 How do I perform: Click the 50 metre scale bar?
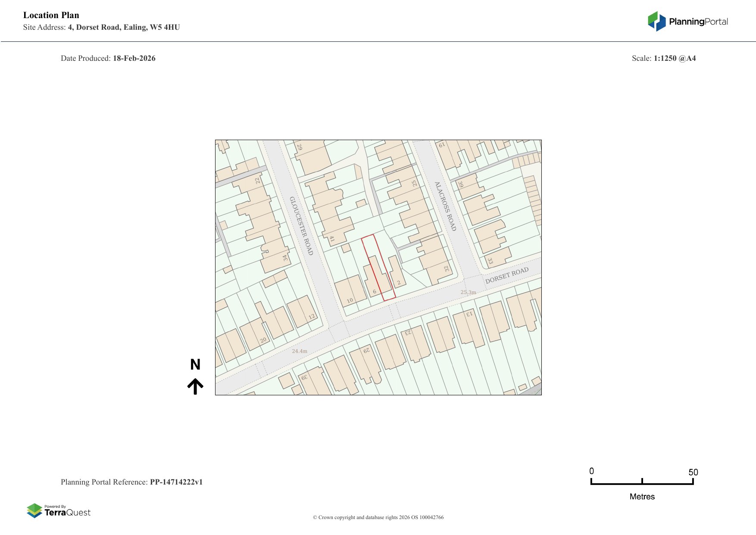click(642, 482)
